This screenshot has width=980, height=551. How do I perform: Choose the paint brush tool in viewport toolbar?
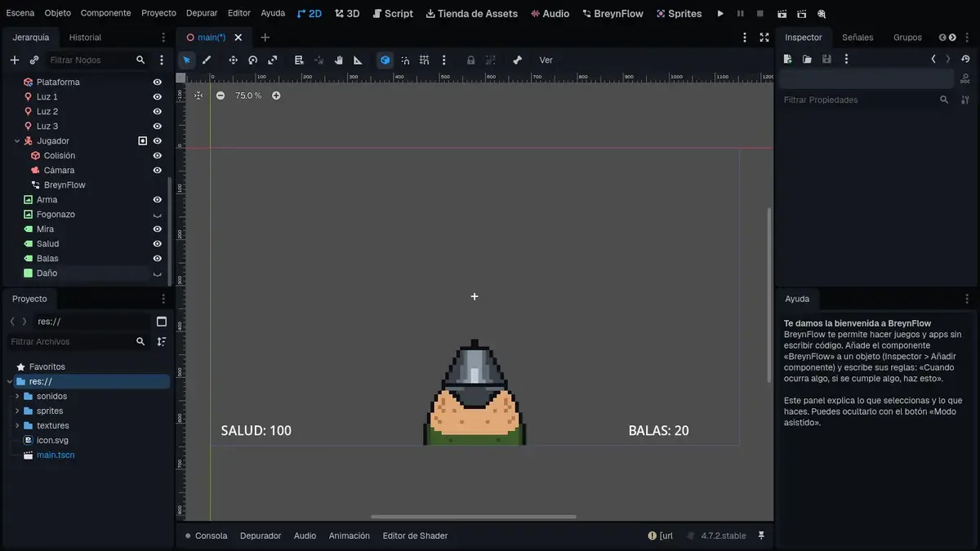pyautogui.click(x=207, y=60)
